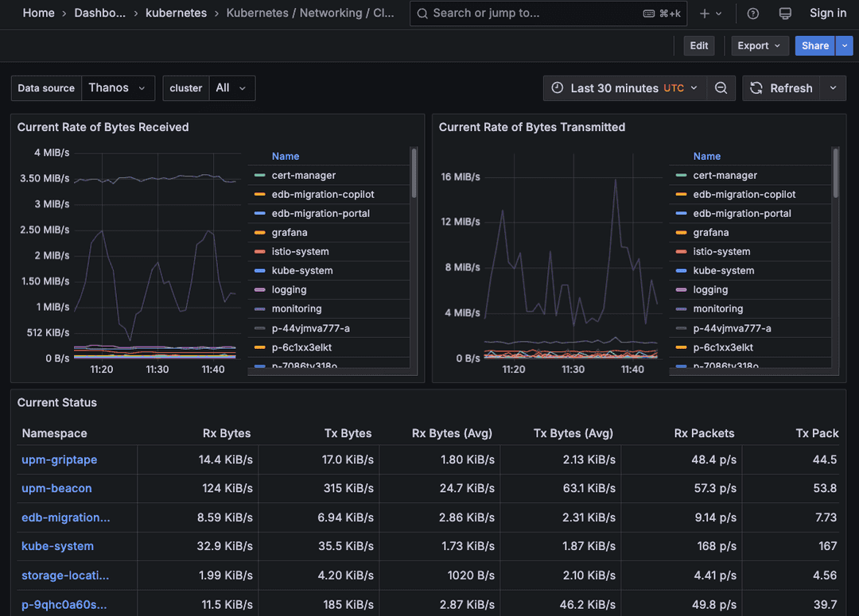Open the upm-griptape namespace link
Screen dimensions: 859x616
tap(59, 460)
